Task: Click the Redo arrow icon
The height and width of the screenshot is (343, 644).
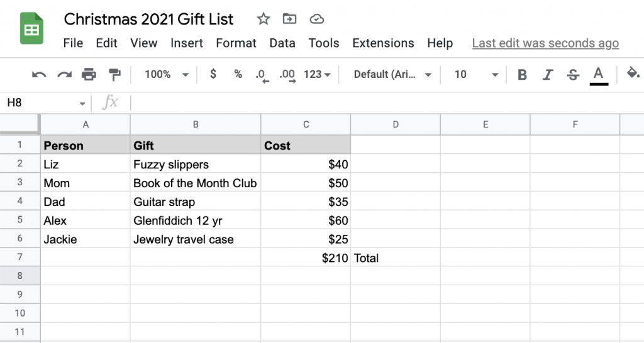Action: 64,75
